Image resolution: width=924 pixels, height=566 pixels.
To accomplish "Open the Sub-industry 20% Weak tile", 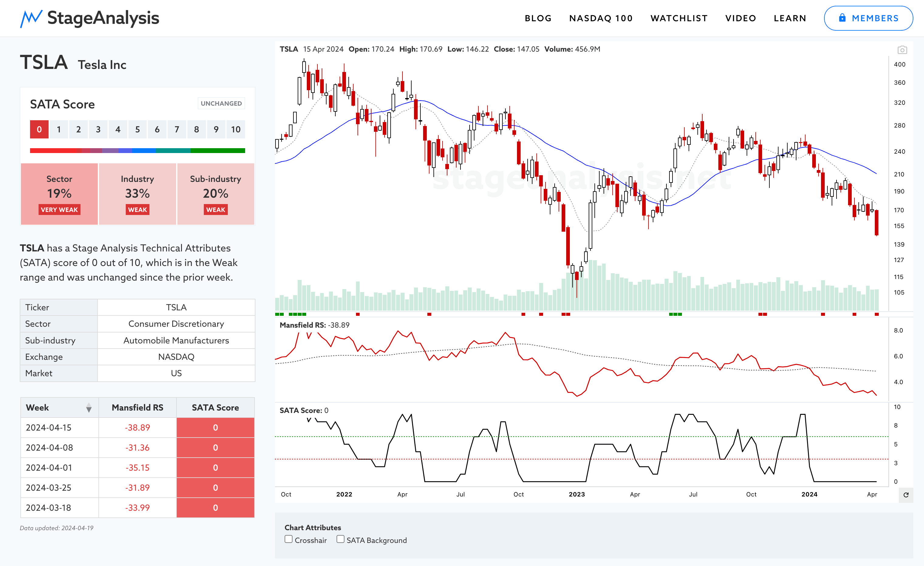I will click(x=216, y=194).
